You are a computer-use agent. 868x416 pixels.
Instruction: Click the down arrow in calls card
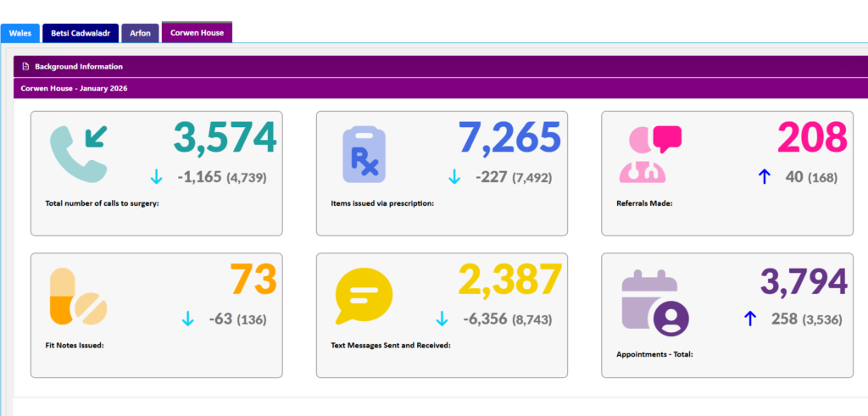tap(156, 177)
